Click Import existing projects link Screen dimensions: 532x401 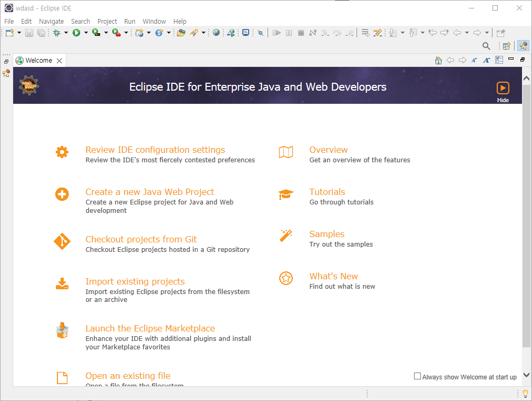[x=135, y=281]
